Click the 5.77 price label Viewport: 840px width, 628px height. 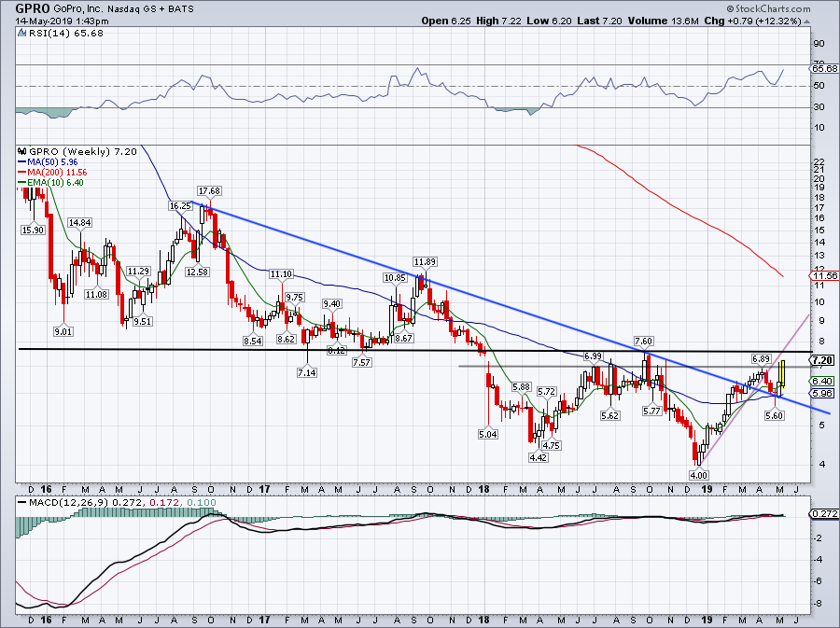tap(651, 412)
